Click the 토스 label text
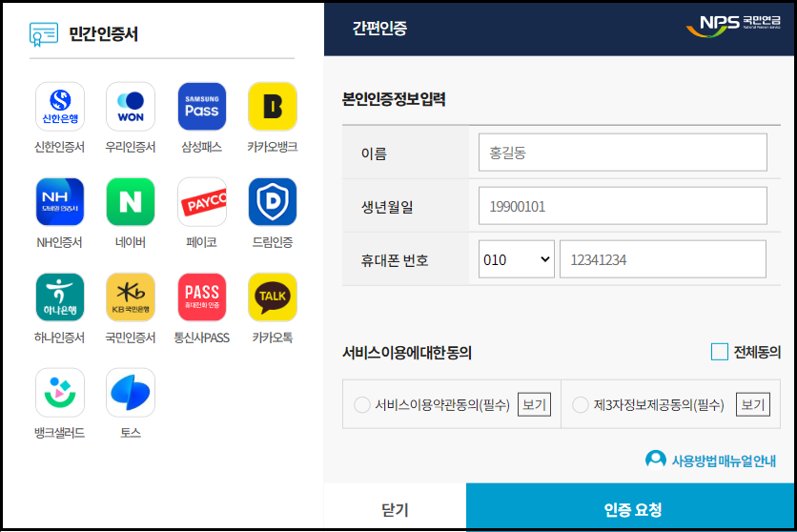Screen dimensions: 797x532 131,433
